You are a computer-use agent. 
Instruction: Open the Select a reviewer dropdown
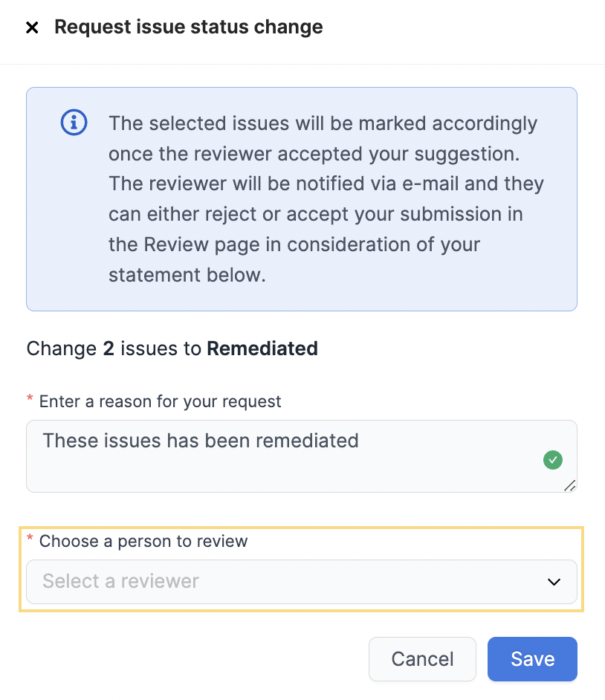pos(301,582)
